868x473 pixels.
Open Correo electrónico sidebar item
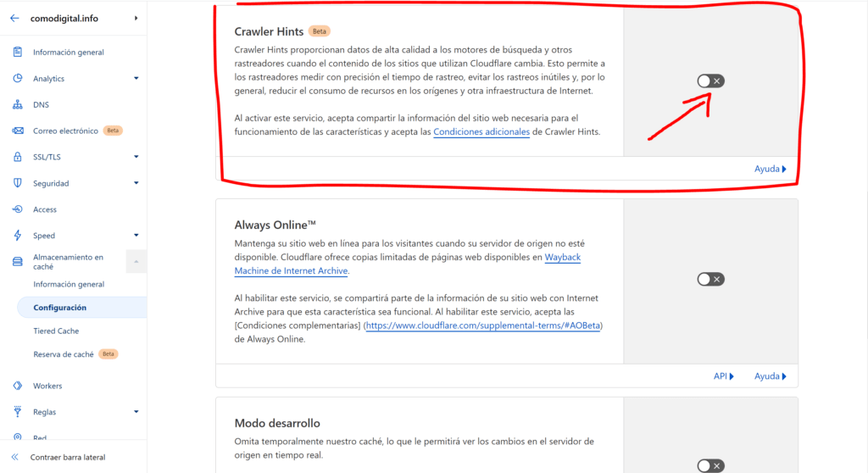coord(65,131)
